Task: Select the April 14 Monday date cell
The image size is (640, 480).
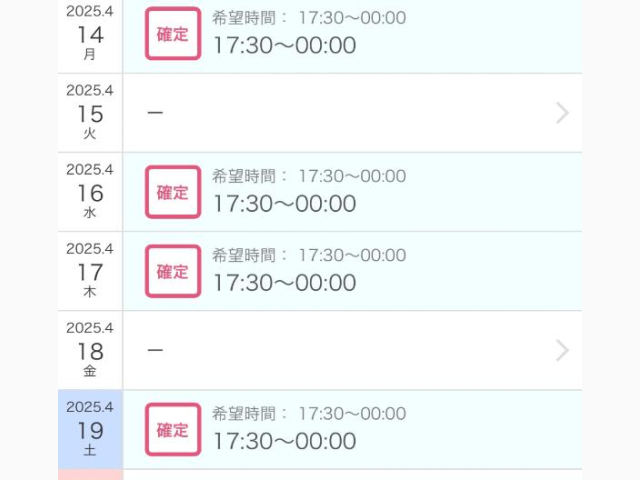Action: [x=90, y=35]
